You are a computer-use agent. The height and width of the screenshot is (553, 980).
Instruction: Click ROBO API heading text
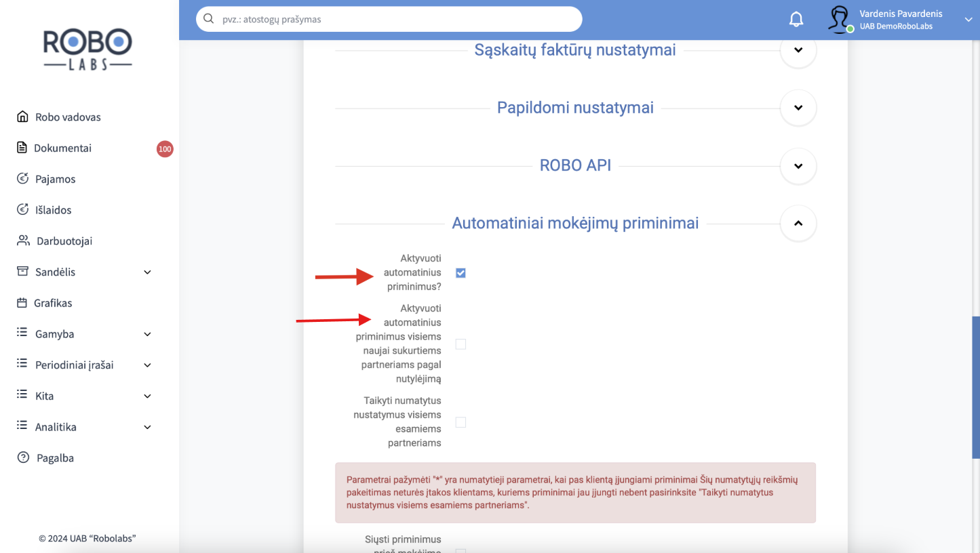575,166
